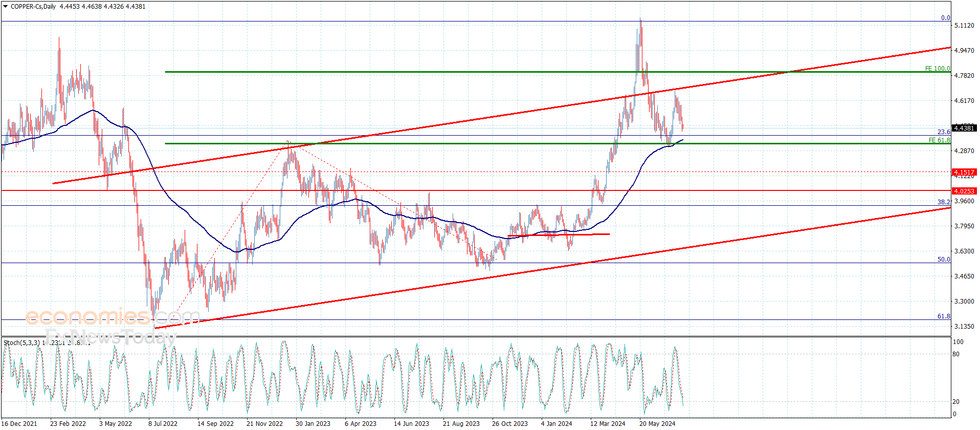Select the 21 Nov 2022 date marker
The height and width of the screenshot is (430, 980).
264,423
